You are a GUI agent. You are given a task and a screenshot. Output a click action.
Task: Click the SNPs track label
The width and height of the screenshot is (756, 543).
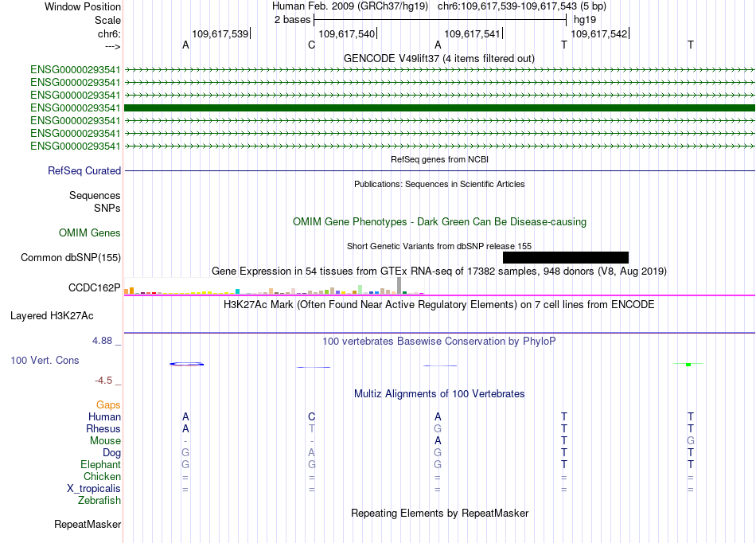(x=107, y=208)
